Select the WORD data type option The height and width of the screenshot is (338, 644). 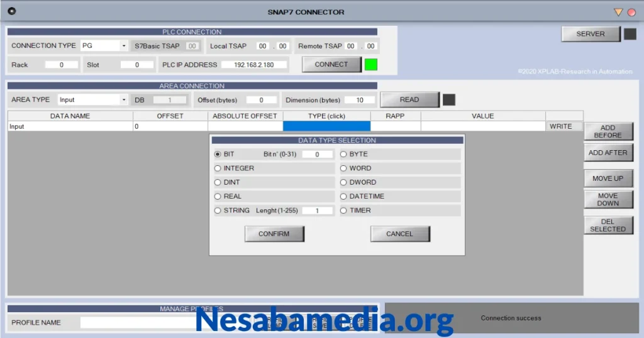tap(343, 168)
